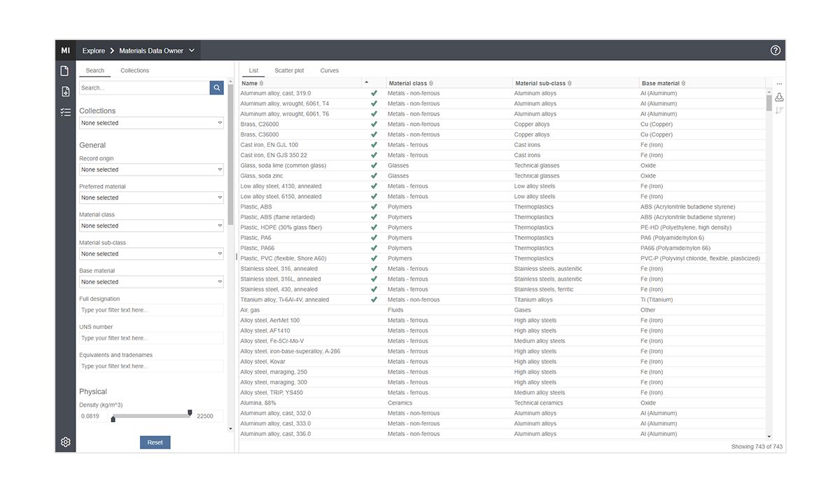Open the Titanium alloy, Ti-6Al-4V record

click(284, 300)
